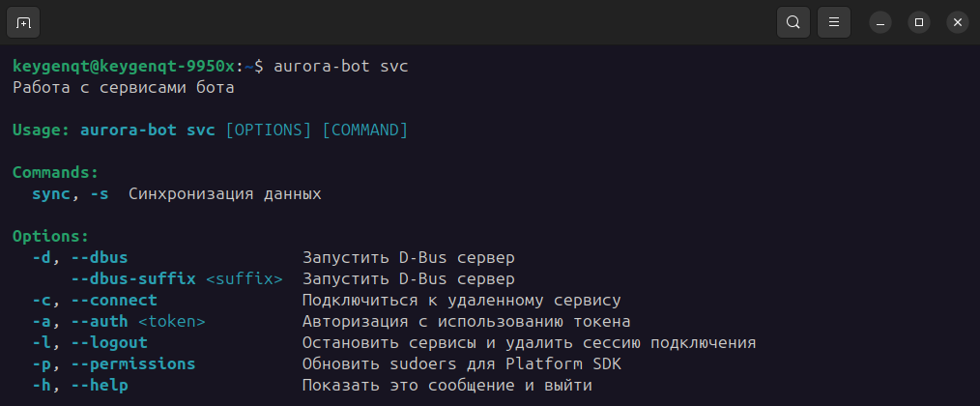Click the '-p' short flag
The width and height of the screenshot is (980, 406).
click(42, 364)
